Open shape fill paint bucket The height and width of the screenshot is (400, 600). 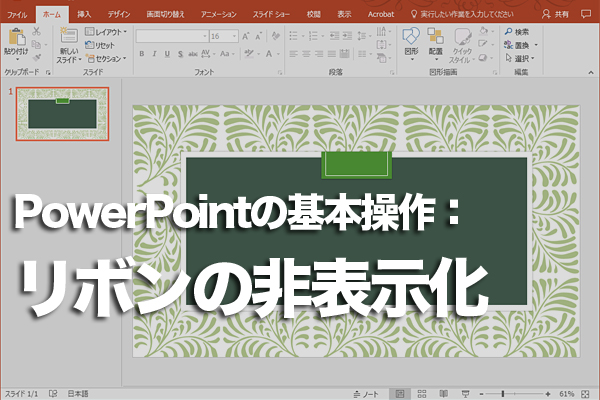click(x=486, y=31)
